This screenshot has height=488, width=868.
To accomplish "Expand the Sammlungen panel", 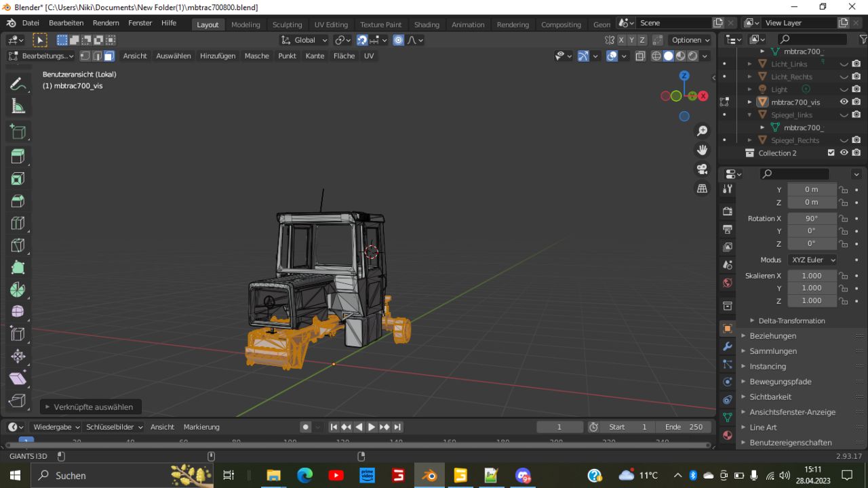I will click(x=773, y=351).
